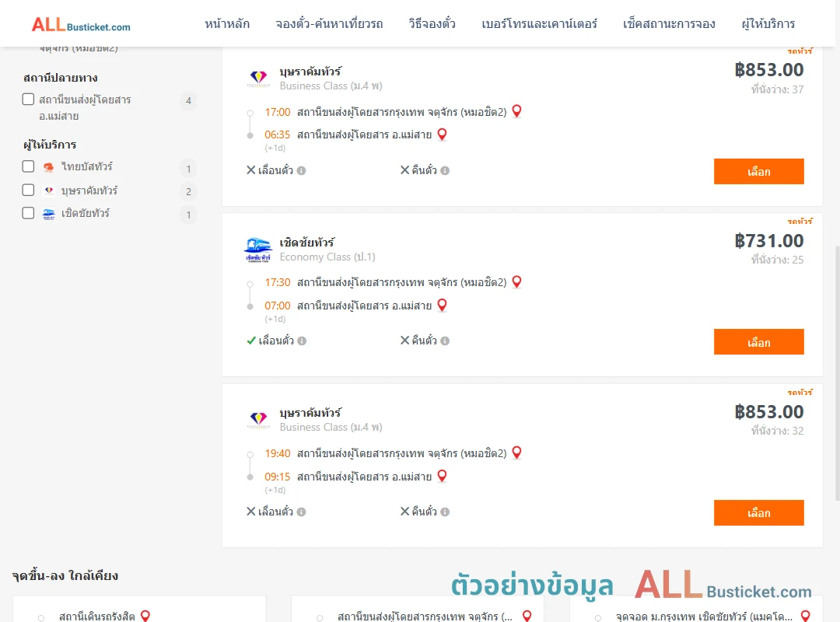Click Economy Class (ป.1) label

click(x=327, y=257)
